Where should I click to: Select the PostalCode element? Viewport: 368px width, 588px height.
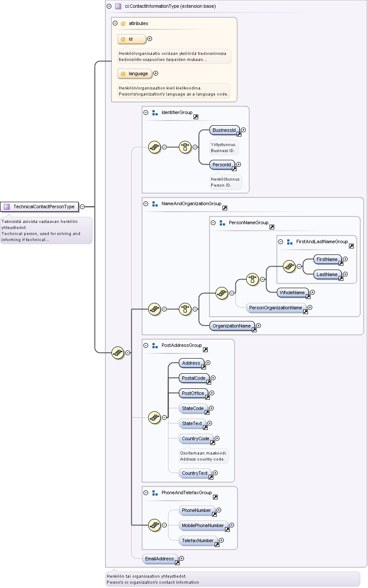pos(194,378)
